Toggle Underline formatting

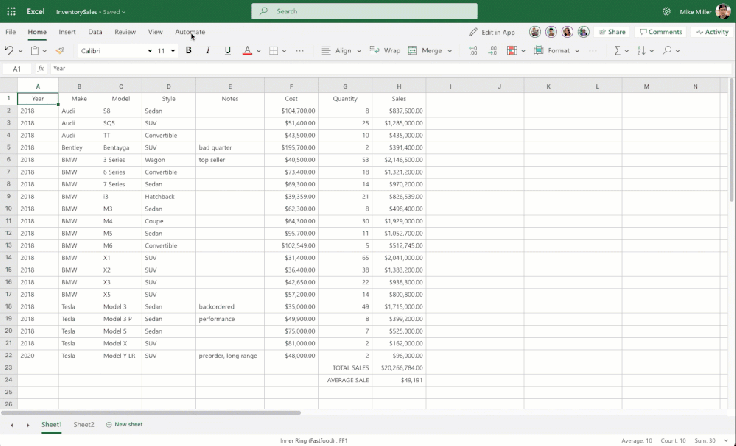coord(228,50)
